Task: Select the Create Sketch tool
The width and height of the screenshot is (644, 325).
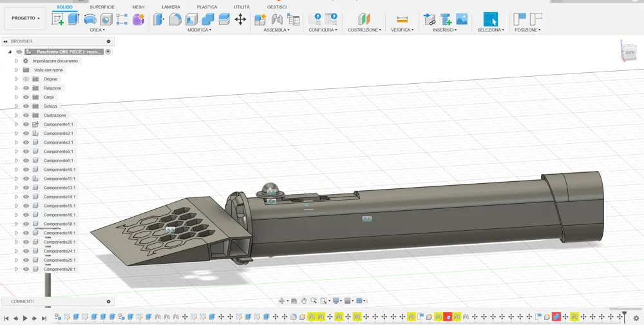Action: coord(57,19)
